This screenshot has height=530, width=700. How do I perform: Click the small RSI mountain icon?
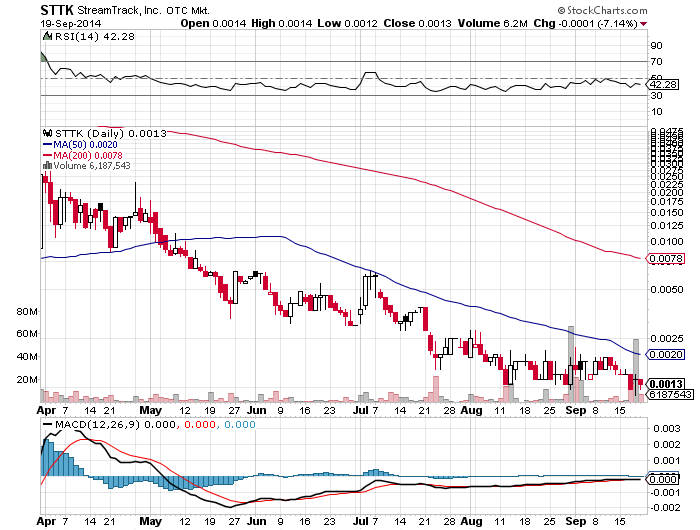(47, 36)
